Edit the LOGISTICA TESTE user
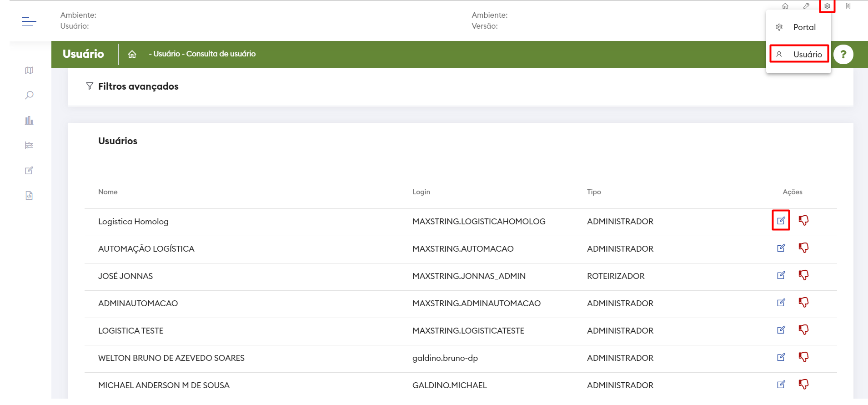The width and height of the screenshot is (868, 405). (781, 330)
